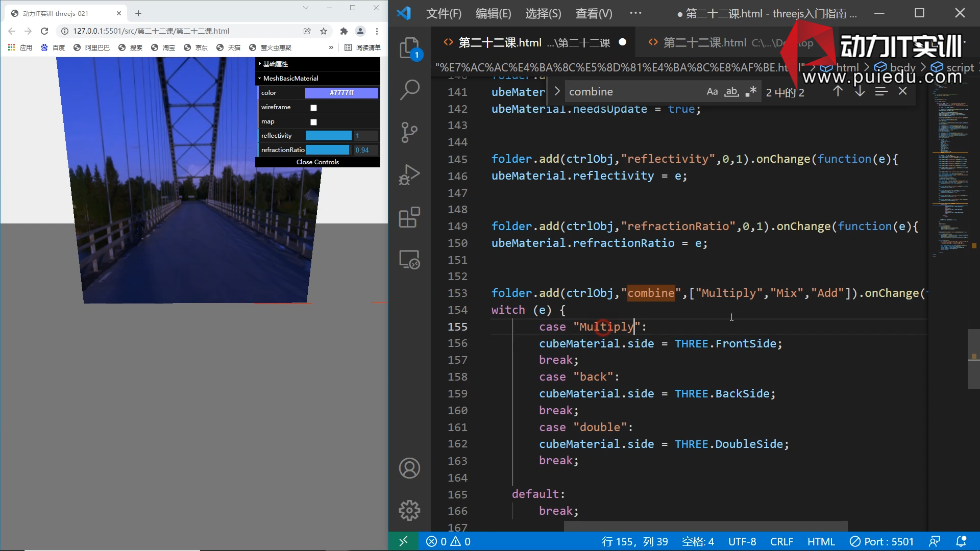Expand replace field in find widget
This screenshot has height=551, width=980.
tap(557, 91)
